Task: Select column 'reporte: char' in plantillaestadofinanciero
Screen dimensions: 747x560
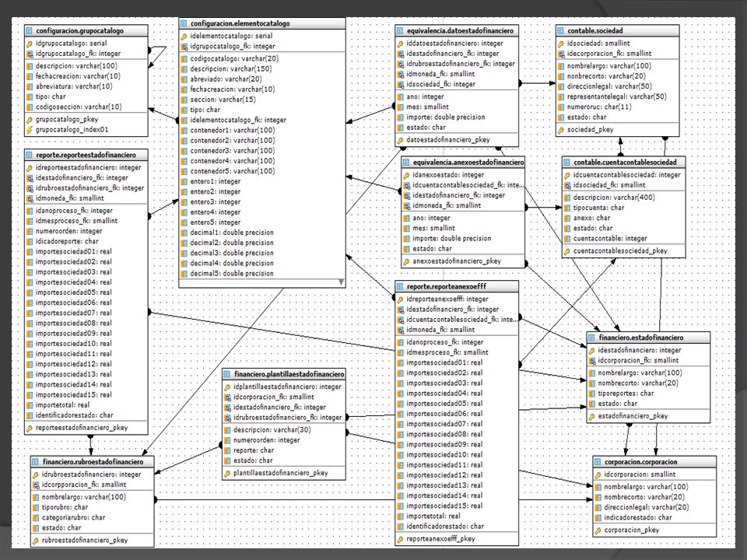Action: [254, 450]
